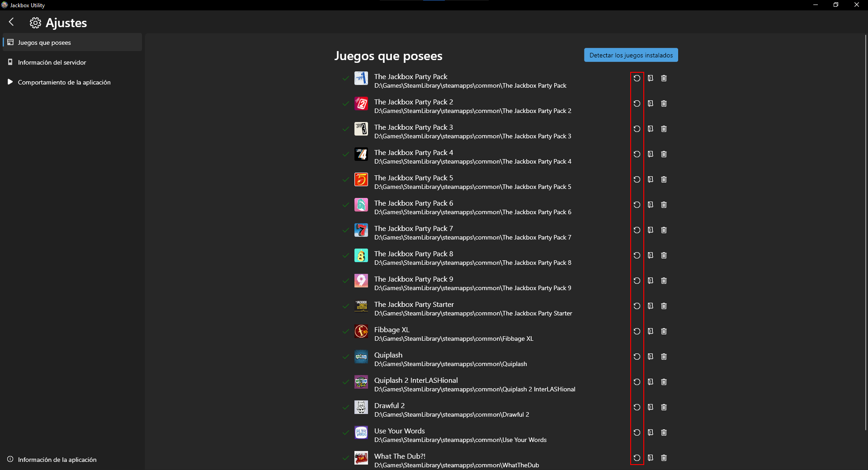This screenshot has height=470, width=868.
Task: Open folder icon for What The Dub?!
Action: [651, 458]
